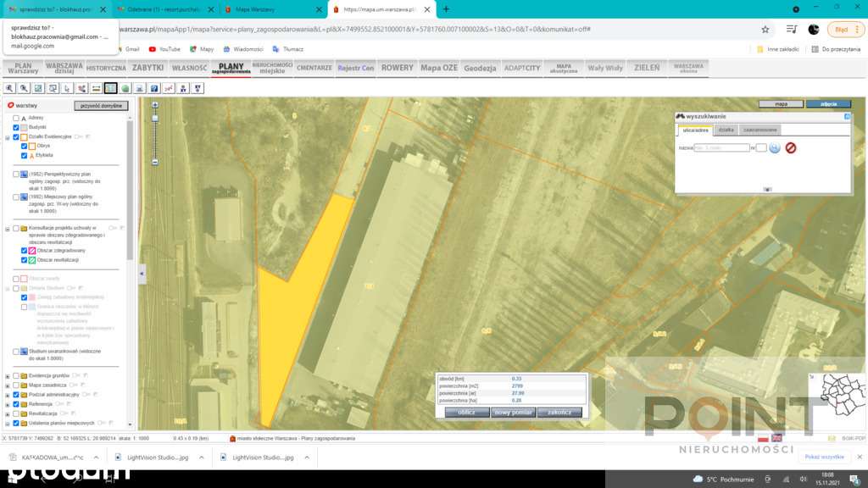This screenshot has height=488, width=868.
Task: Toggle the Obszar rewitalizacji checkbox
Action: tap(24, 260)
